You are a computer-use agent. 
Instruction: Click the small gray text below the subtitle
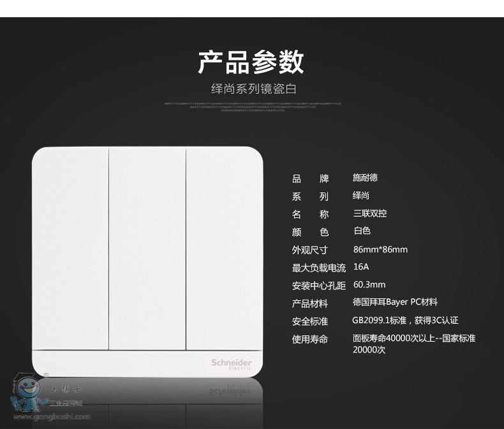[253, 106]
